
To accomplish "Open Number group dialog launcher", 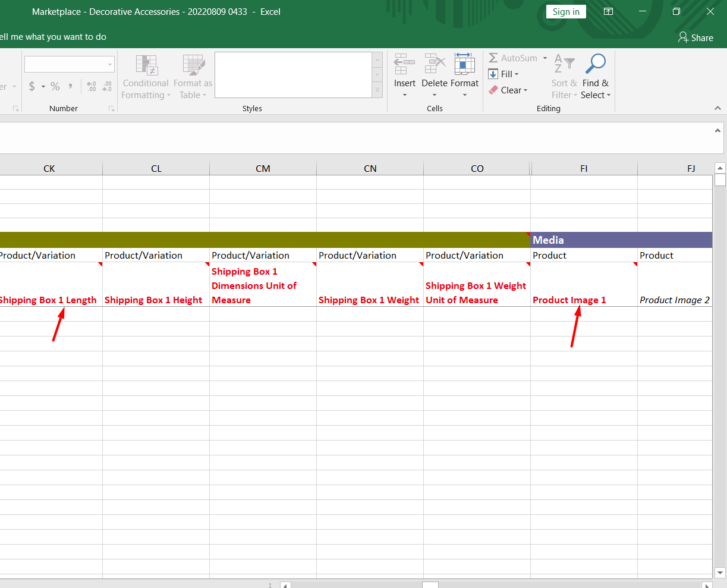I will tap(111, 109).
